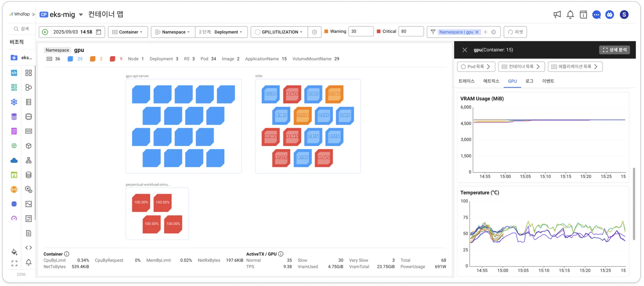Click the Warning threshold field showing 30
Screen dimensions: 644x286
pos(361,32)
